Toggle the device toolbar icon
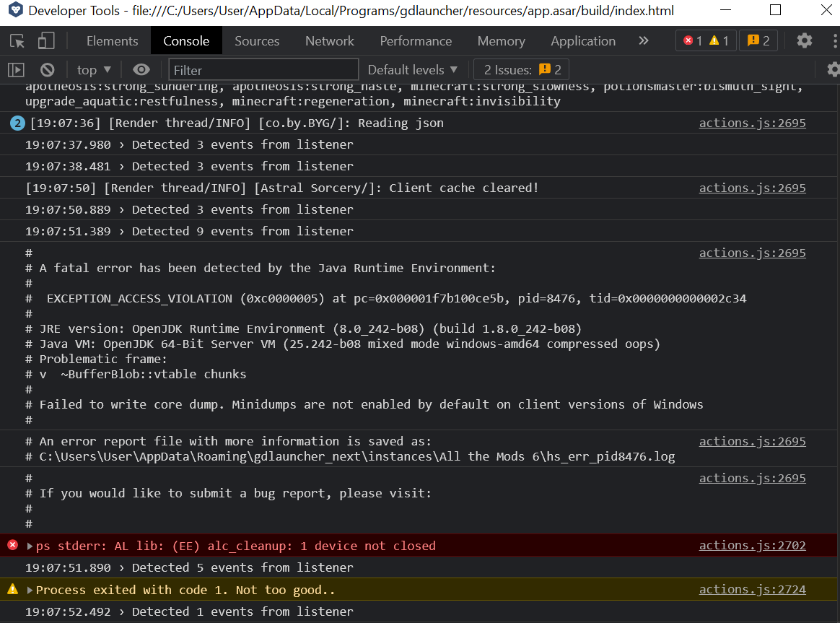The height and width of the screenshot is (623, 840). [x=46, y=40]
